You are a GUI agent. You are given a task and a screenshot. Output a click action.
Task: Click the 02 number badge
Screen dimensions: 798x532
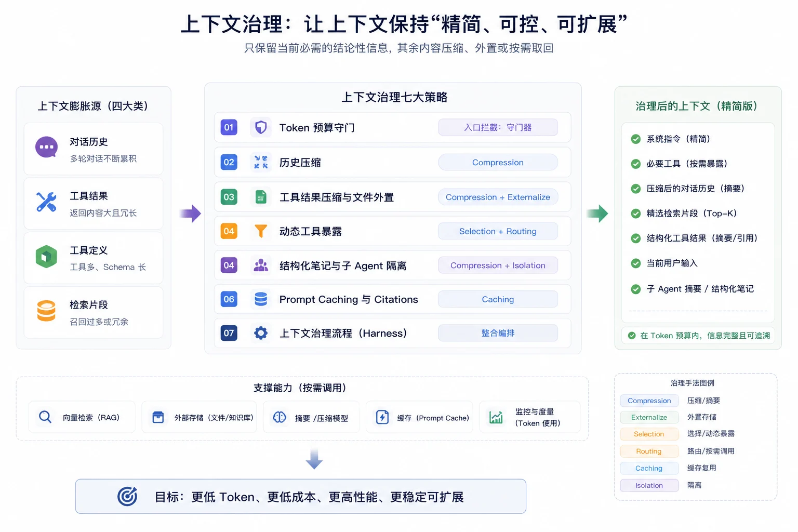point(229,162)
